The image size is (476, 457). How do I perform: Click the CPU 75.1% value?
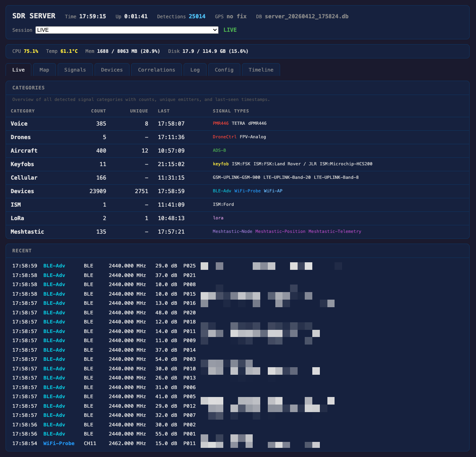point(31,51)
